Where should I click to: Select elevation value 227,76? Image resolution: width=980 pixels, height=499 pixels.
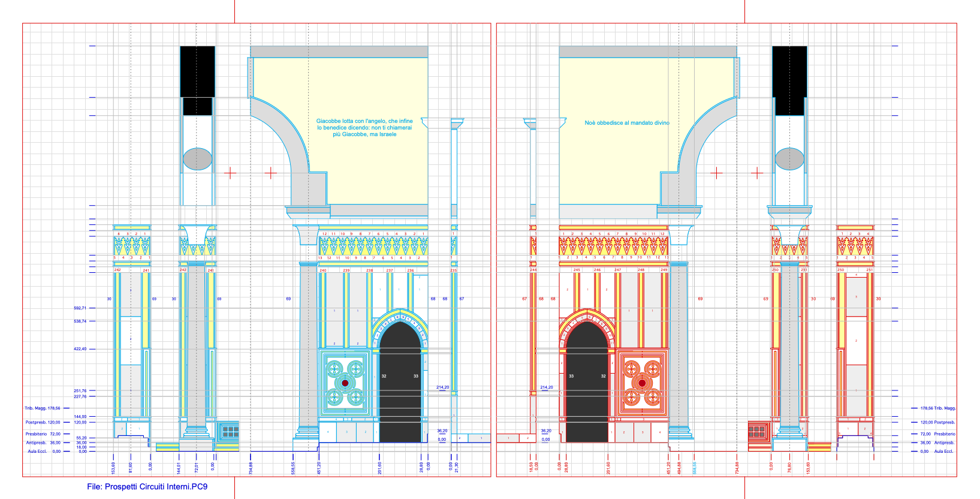pos(80,396)
